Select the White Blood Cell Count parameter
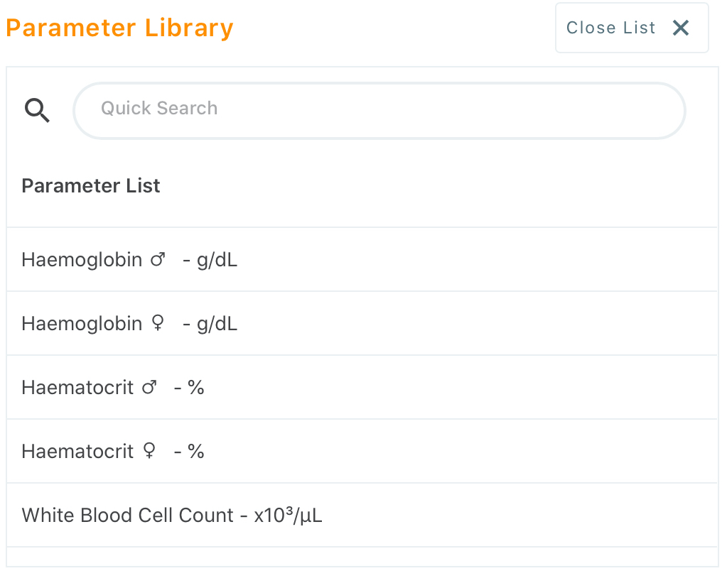The width and height of the screenshot is (727, 588). 172,515
